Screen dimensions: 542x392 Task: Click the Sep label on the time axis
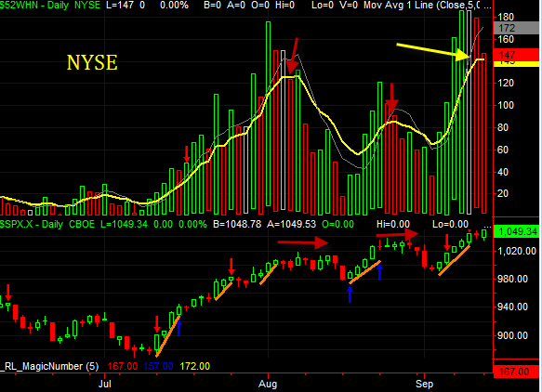pos(424,384)
